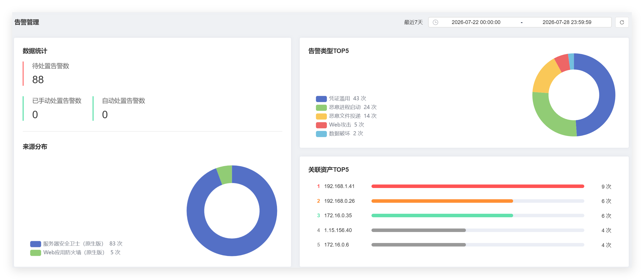Image resolution: width=644 pixels, height=280 pixels.
Task: Click the 待处置告警数 value 88
Action: click(x=38, y=79)
